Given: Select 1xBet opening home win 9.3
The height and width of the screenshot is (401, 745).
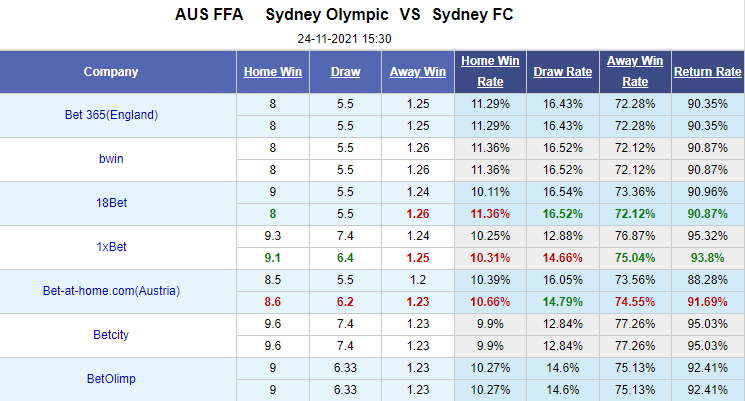Looking at the screenshot, I should pyautogui.click(x=273, y=236).
